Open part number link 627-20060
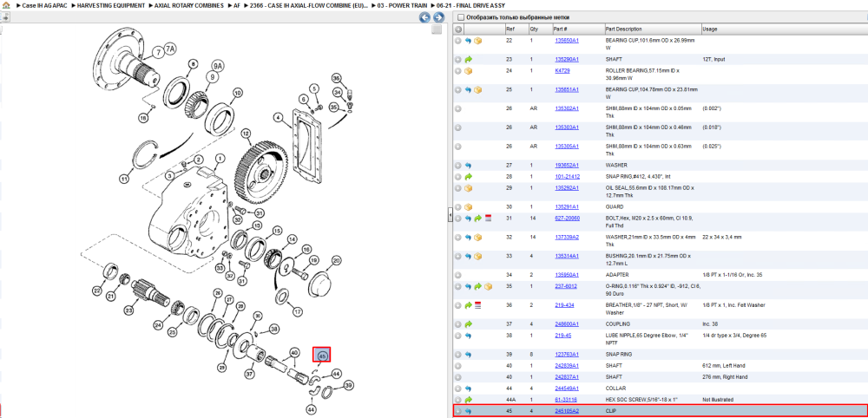Viewport: 868px width, 418px height. [568, 219]
